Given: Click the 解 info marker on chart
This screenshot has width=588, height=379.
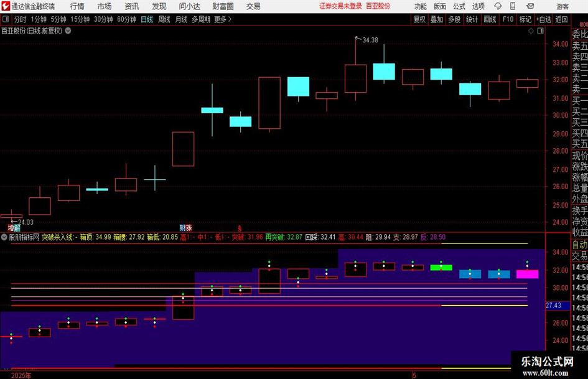Looking at the screenshot, I should coord(17,228).
